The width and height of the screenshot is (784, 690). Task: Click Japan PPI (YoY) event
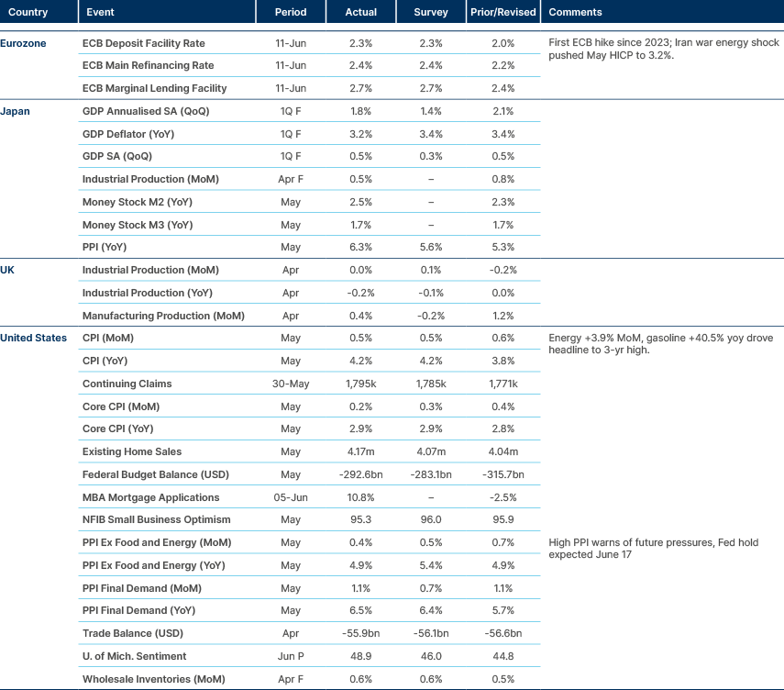[105, 247]
